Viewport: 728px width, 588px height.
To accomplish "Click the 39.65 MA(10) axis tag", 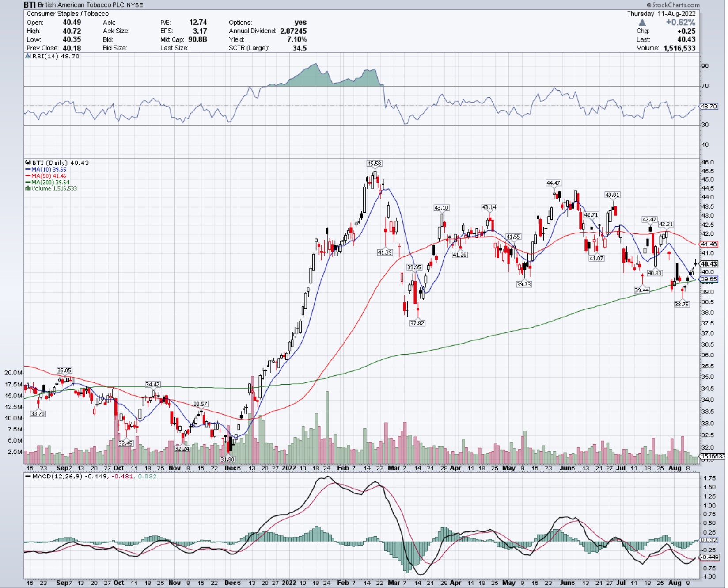I will [709, 279].
